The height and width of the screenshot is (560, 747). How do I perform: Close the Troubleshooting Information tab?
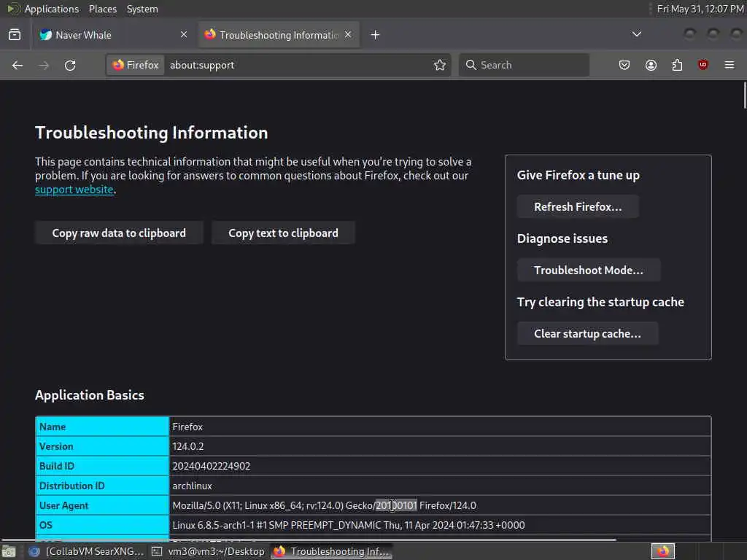point(348,35)
